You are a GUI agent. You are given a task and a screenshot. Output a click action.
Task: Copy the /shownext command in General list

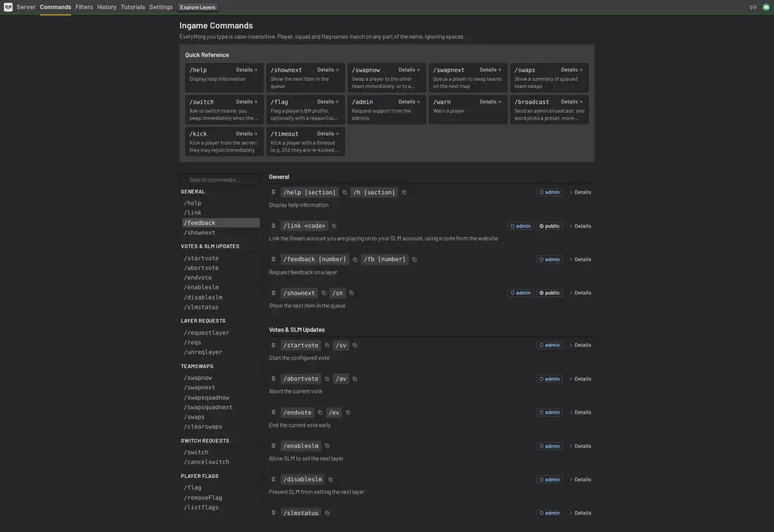[x=324, y=293]
